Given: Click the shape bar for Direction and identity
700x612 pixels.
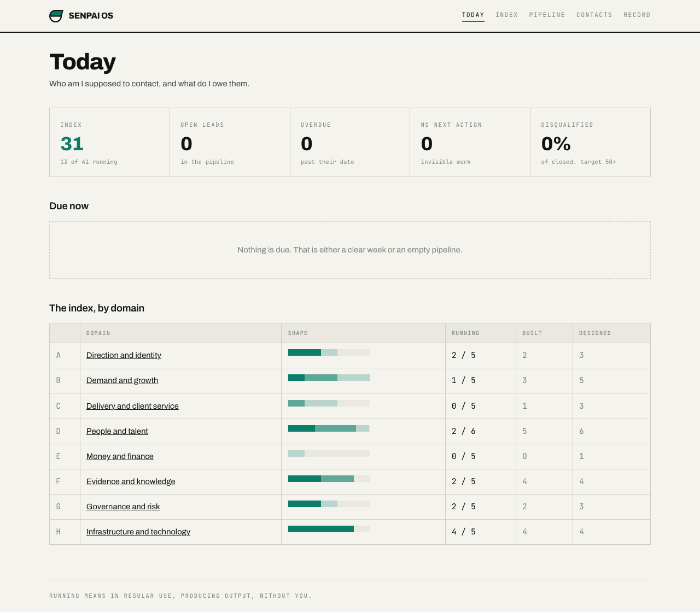Looking at the screenshot, I should 329,352.
